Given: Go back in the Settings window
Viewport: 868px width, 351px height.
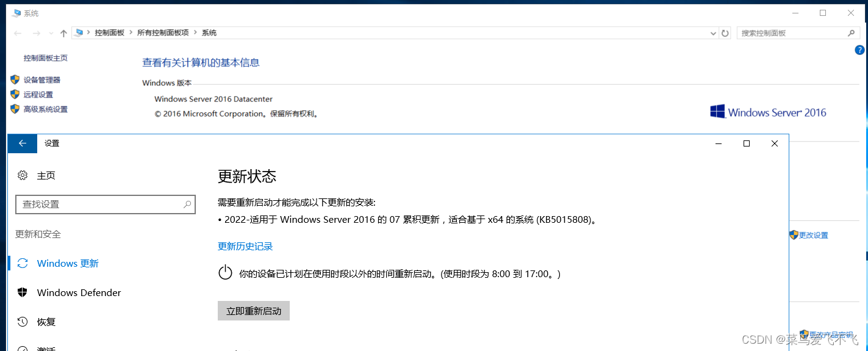Looking at the screenshot, I should [23, 143].
